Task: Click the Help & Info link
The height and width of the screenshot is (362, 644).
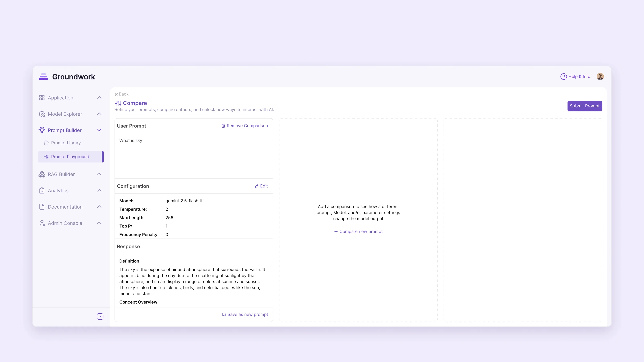Action: [x=575, y=76]
